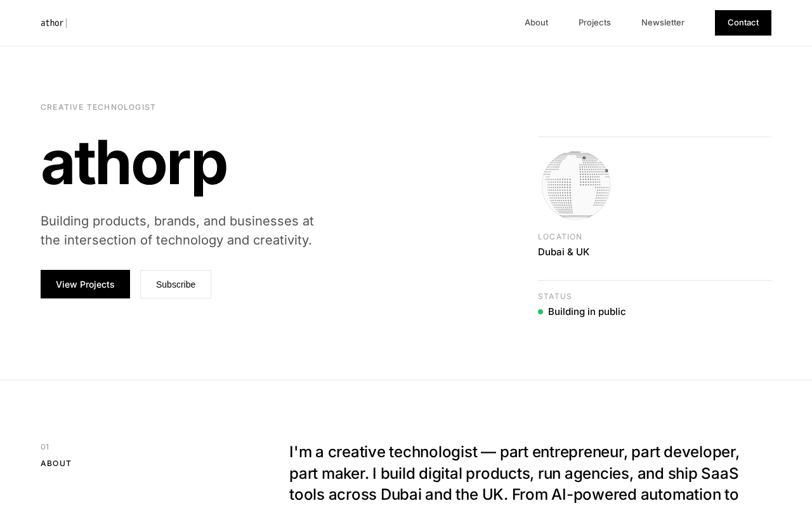The width and height of the screenshot is (812, 508).
Task: Click the 01 ABOUT section label
Action: tap(56, 464)
